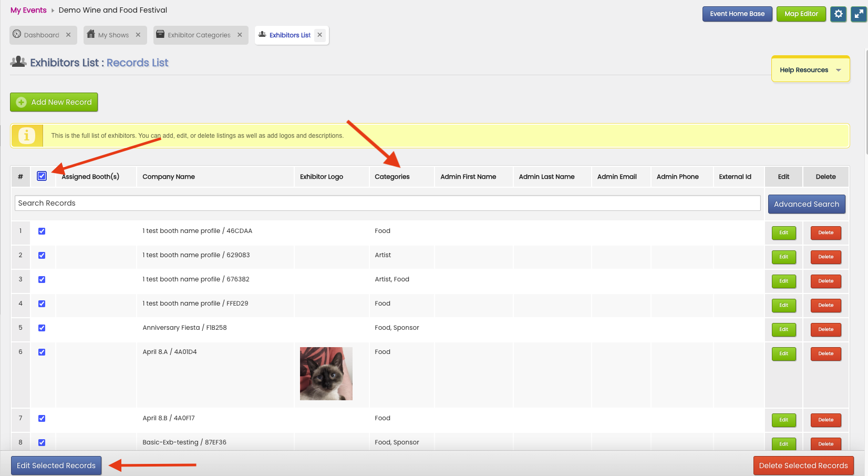Delete the row 1 record 46CDAA
This screenshot has height=476, width=868.
pos(825,232)
